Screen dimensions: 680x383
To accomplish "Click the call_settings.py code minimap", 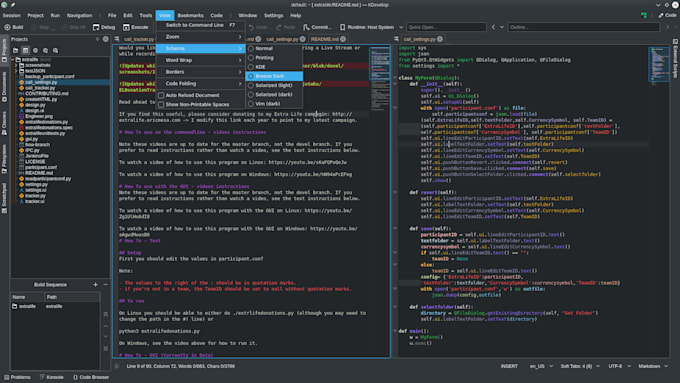I will (x=659, y=65).
